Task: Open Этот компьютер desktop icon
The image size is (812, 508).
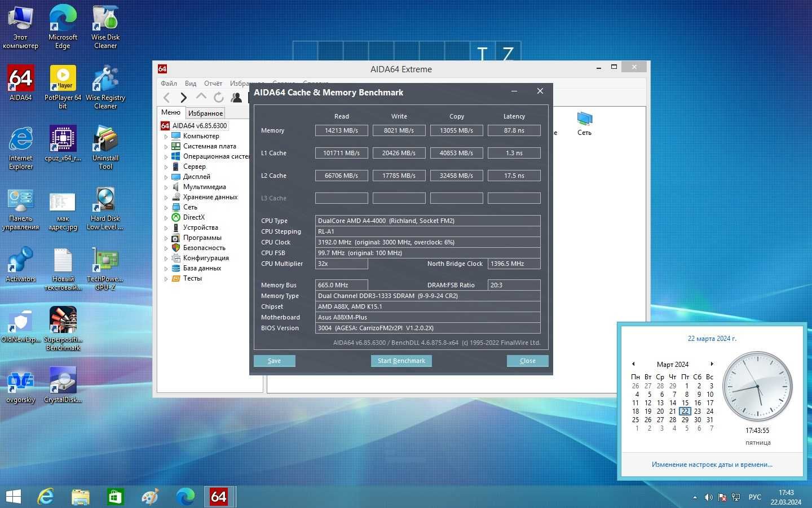Action: coord(21,27)
